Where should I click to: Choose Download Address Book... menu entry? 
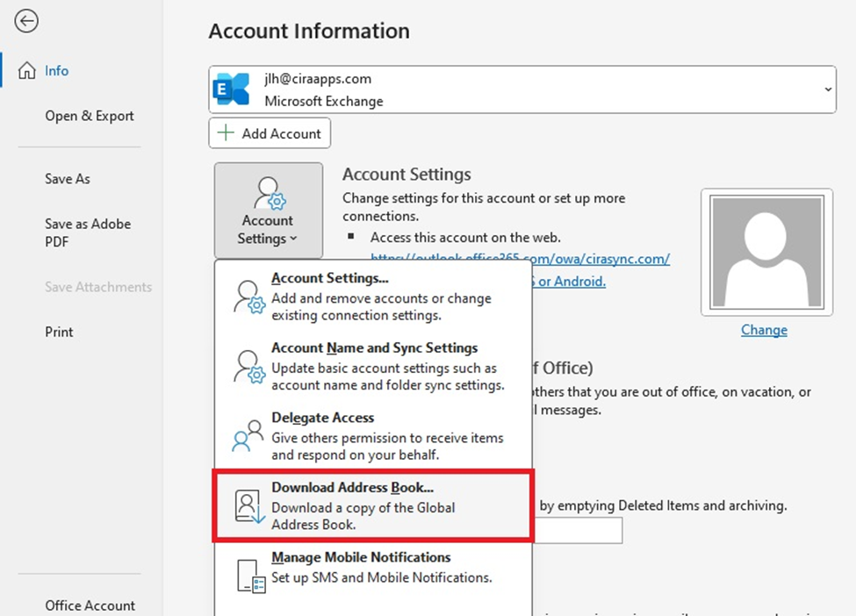click(373, 505)
